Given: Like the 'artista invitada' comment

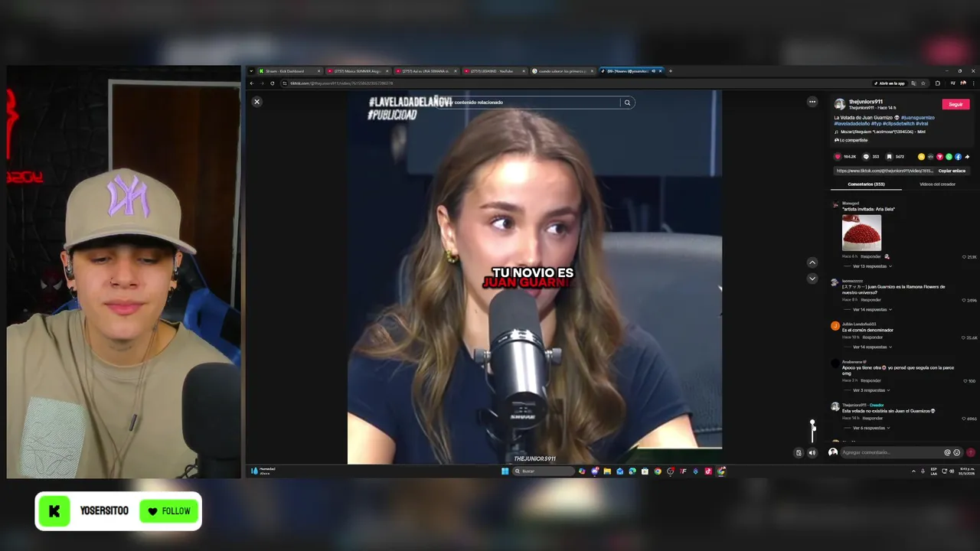Looking at the screenshot, I should click(965, 257).
